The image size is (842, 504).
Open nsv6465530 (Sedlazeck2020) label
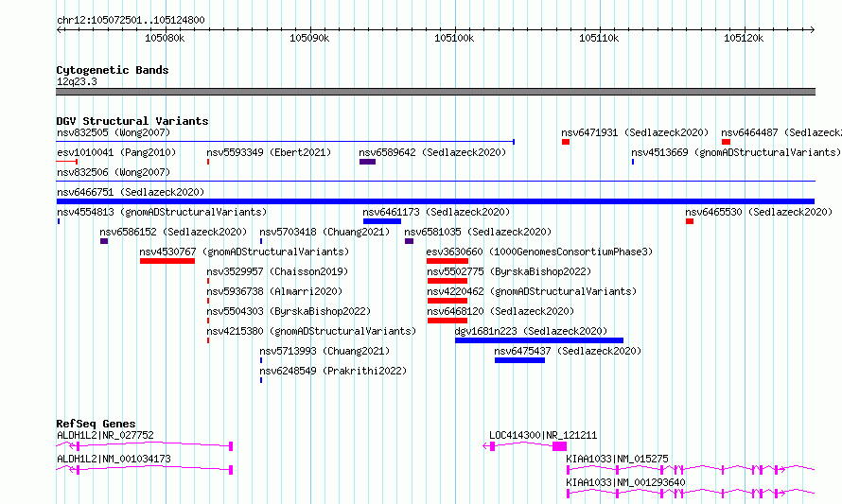tap(759, 212)
